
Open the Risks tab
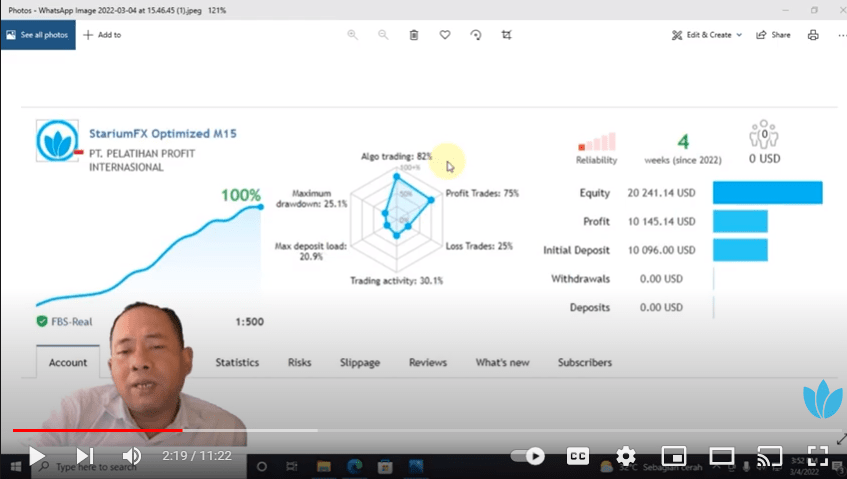(x=299, y=362)
